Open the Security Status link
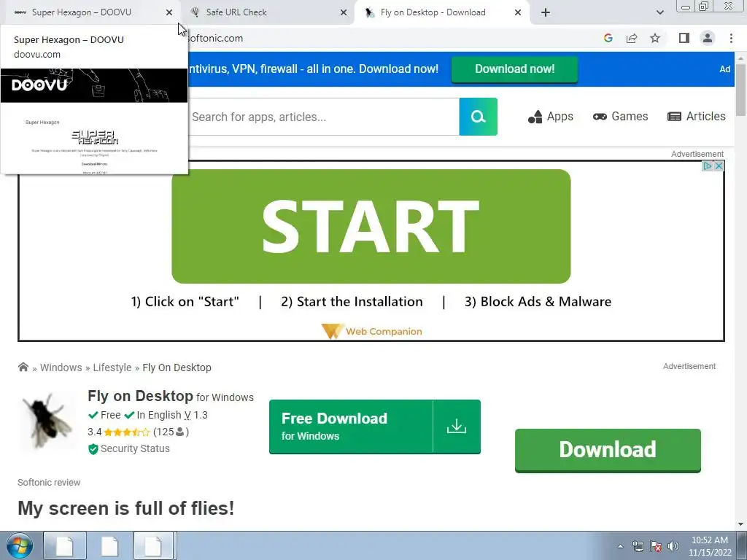747x560 pixels. [x=129, y=449]
